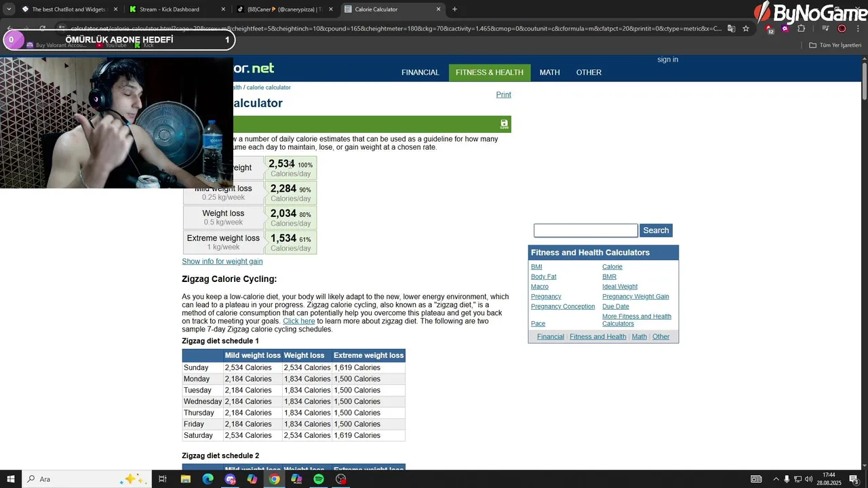Open the Body Fat calculator link
868x488 pixels.
543,277
